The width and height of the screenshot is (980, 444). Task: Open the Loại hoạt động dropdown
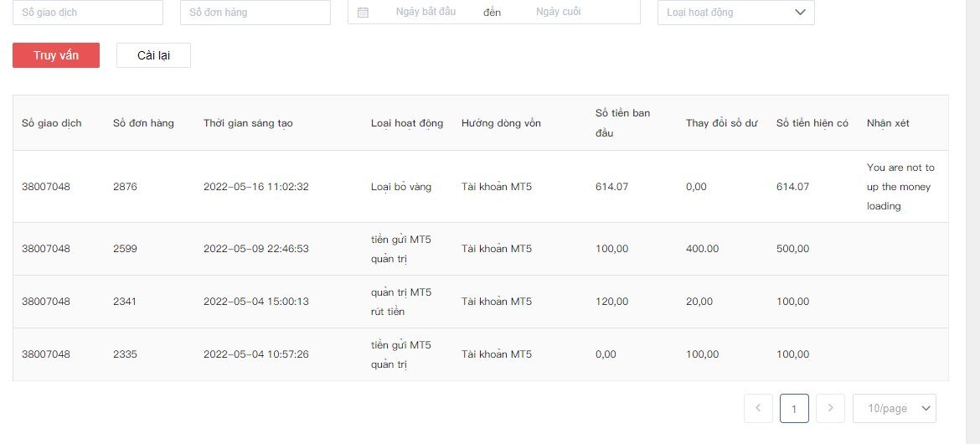click(735, 12)
